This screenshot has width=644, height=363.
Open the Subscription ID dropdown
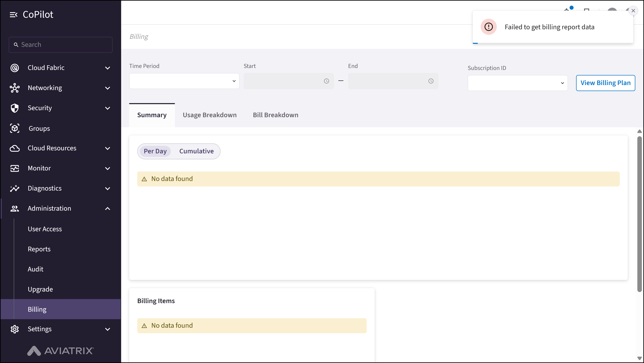click(x=517, y=83)
